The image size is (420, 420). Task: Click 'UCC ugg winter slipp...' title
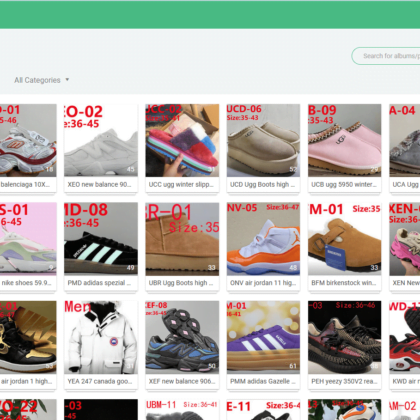tap(181, 184)
